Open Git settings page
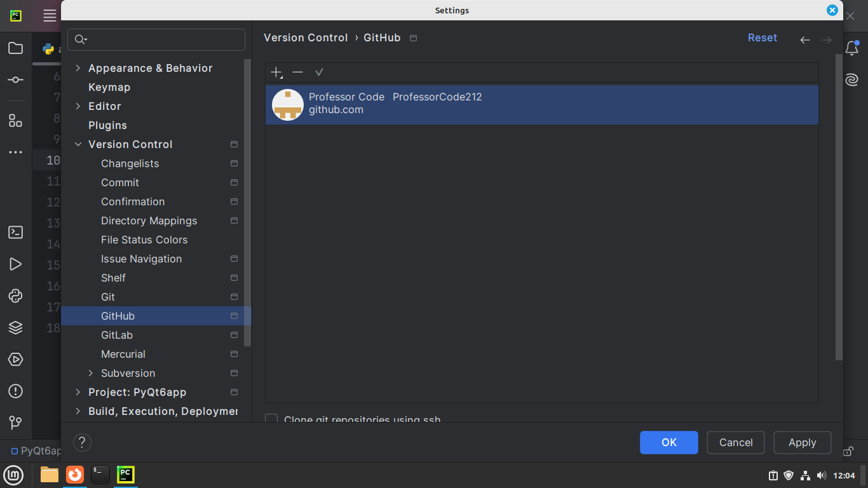The height and width of the screenshot is (488, 868). click(x=108, y=297)
